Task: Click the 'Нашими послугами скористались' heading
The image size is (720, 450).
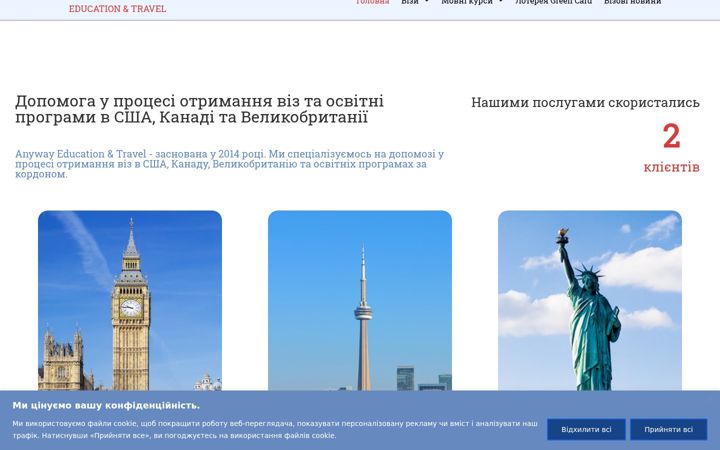Action: pos(585,102)
